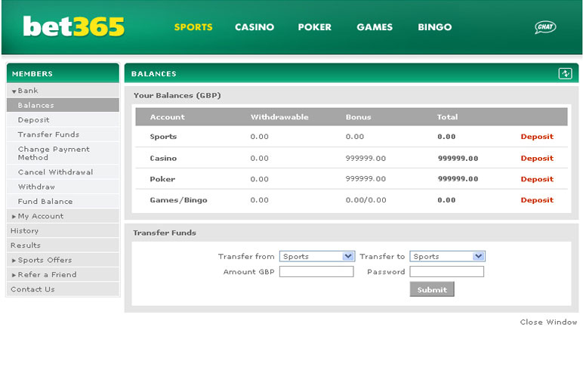Click the bet365 logo
Viewport: 583px width, 392px height.
coord(73,26)
